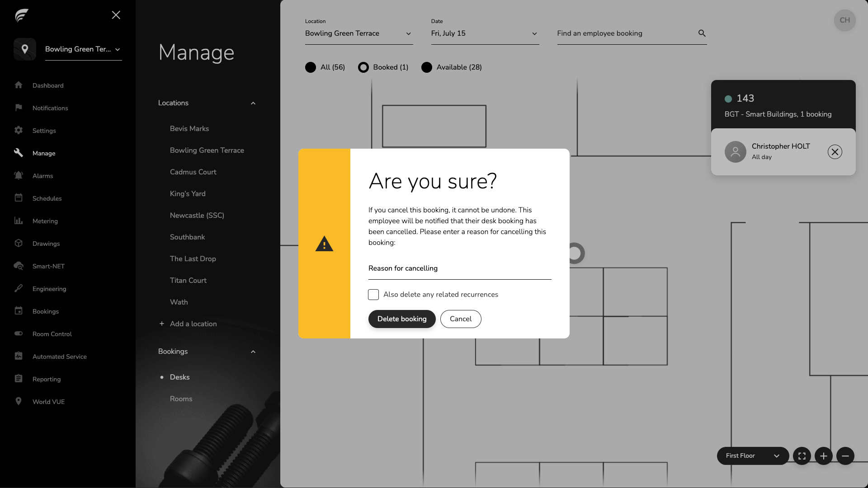Select Booked (1) desk filter

[x=383, y=67]
